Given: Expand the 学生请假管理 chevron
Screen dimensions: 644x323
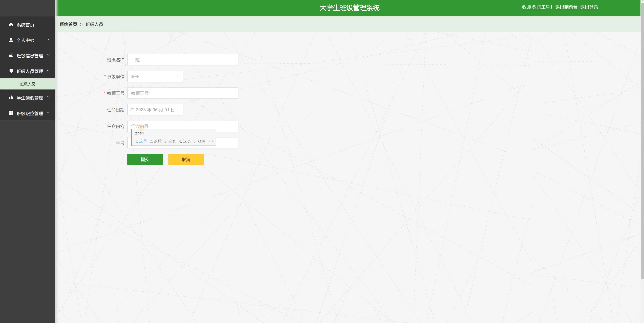Looking at the screenshot, I should [x=48, y=97].
